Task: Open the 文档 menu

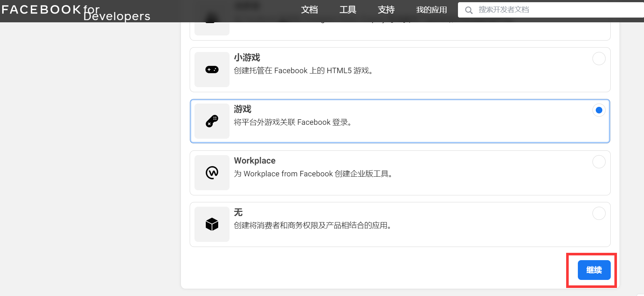Action: click(309, 10)
